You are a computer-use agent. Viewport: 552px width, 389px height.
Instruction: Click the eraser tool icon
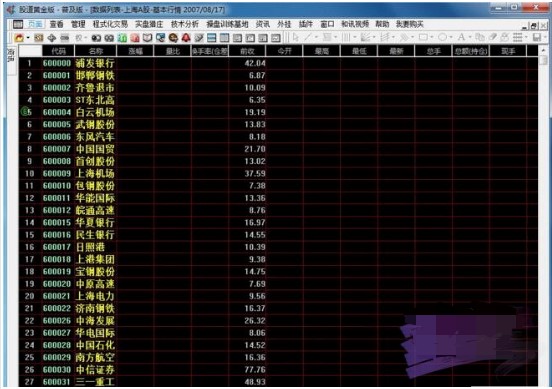[x=493, y=37]
